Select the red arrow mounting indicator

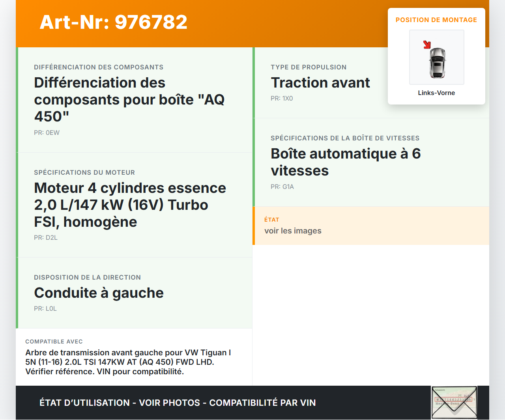(427, 45)
